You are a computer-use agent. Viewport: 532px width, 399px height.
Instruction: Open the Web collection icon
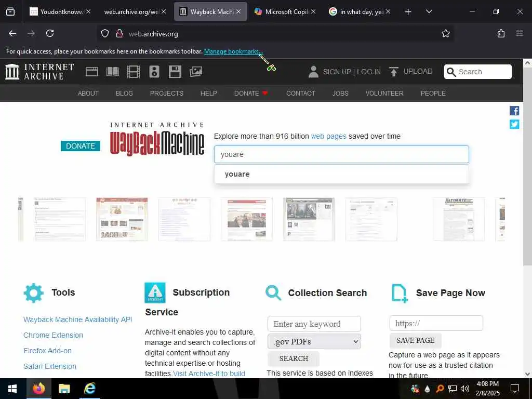91,72
